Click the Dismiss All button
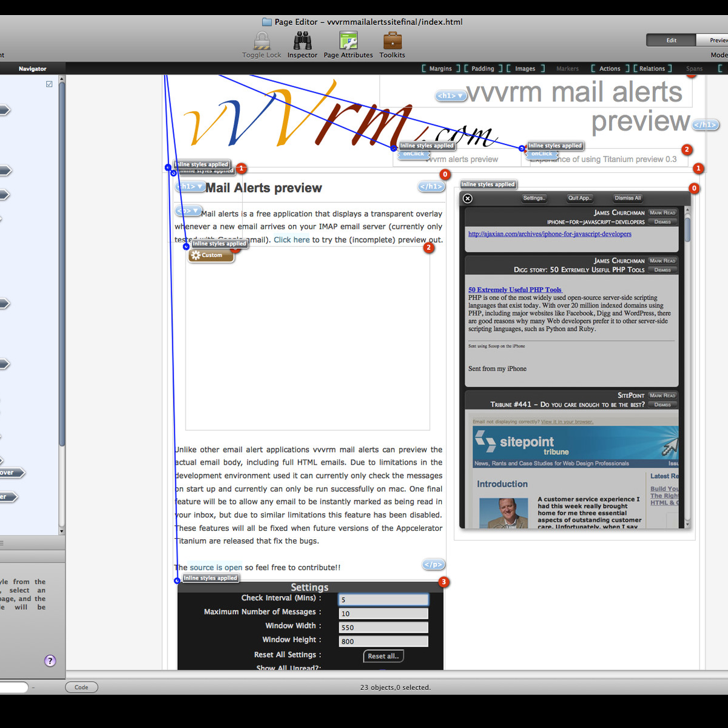Image resolution: width=728 pixels, height=728 pixels. pyautogui.click(x=627, y=198)
